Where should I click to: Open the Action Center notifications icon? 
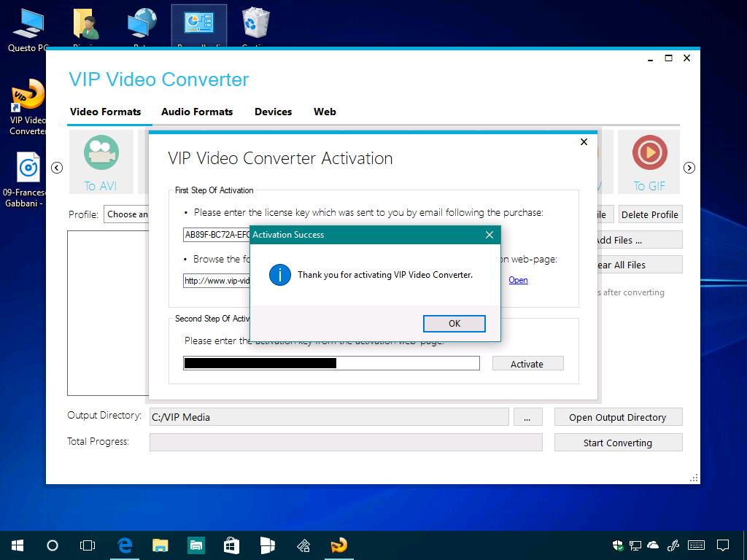click(x=723, y=545)
